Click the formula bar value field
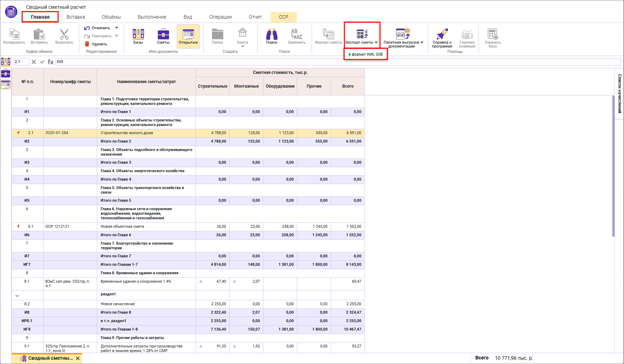This screenshot has width=624, height=364. [x=338, y=62]
